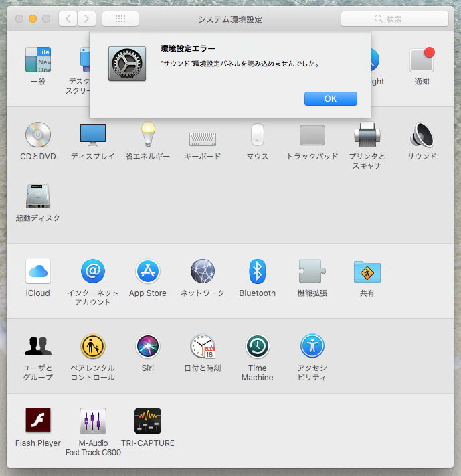The height and width of the screenshot is (476, 461).
Task: Open Trackpad preferences
Action: click(x=312, y=136)
